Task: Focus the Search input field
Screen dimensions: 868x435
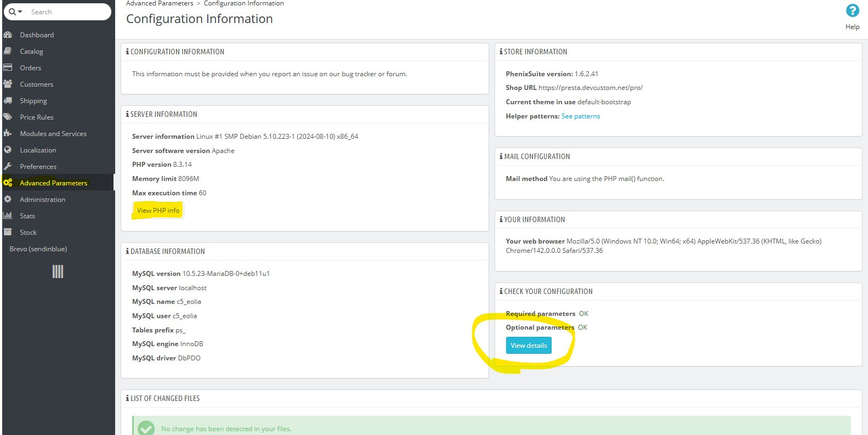Action: coord(66,12)
